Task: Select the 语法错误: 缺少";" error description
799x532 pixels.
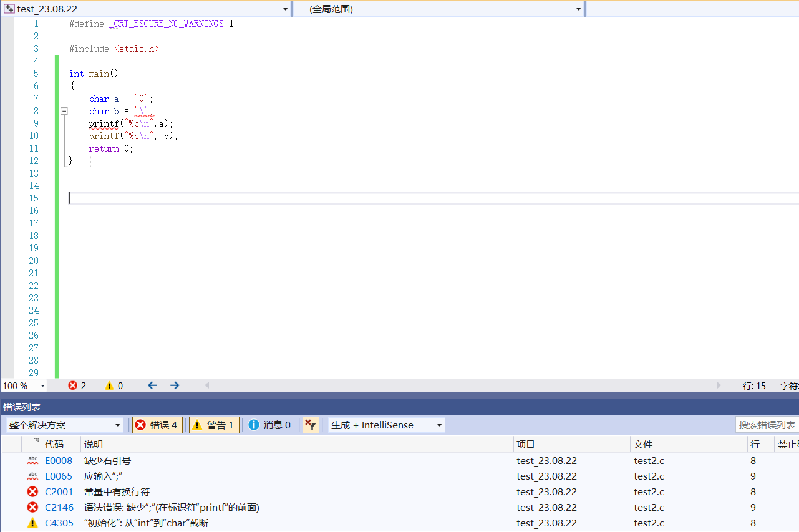Action: 172,507
